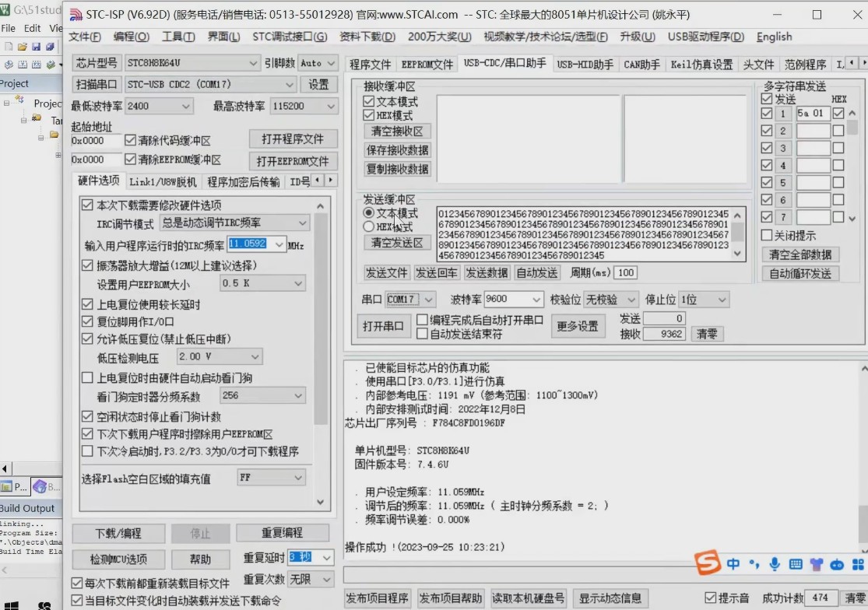
Task: Click the 清空接收区 button
Action: pyautogui.click(x=397, y=131)
